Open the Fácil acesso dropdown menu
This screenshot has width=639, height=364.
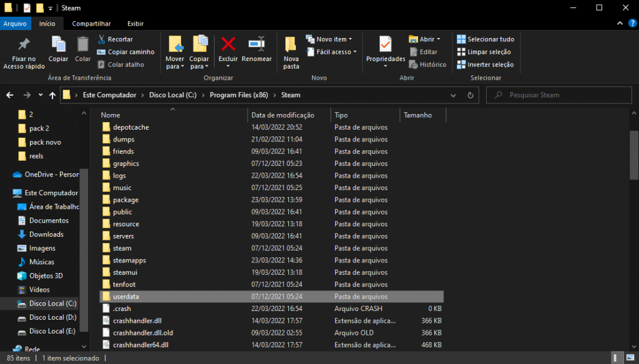[x=332, y=52]
